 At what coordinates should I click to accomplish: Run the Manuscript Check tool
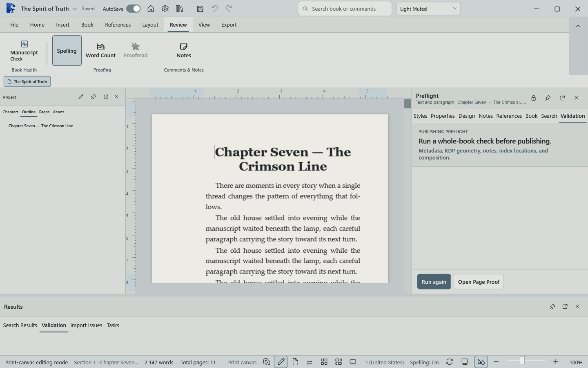(x=24, y=51)
